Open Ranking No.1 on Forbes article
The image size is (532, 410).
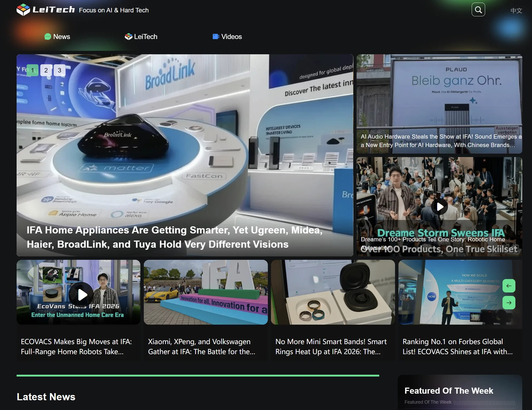coord(458,346)
